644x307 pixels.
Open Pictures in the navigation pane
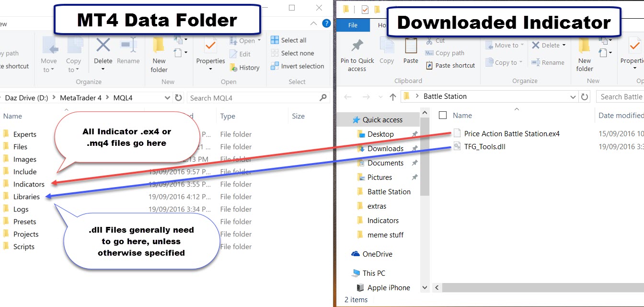pos(379,177)
